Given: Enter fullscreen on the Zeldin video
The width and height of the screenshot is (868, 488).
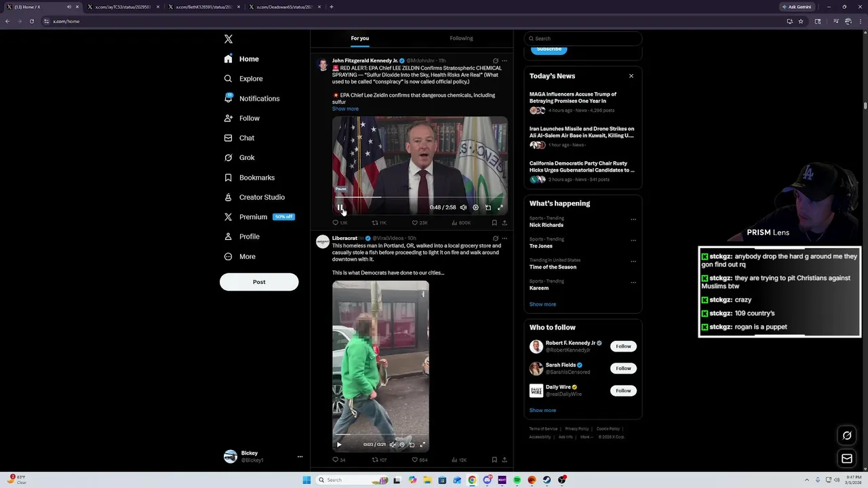Looking at the screenshot, I should (x=500, y=207).
